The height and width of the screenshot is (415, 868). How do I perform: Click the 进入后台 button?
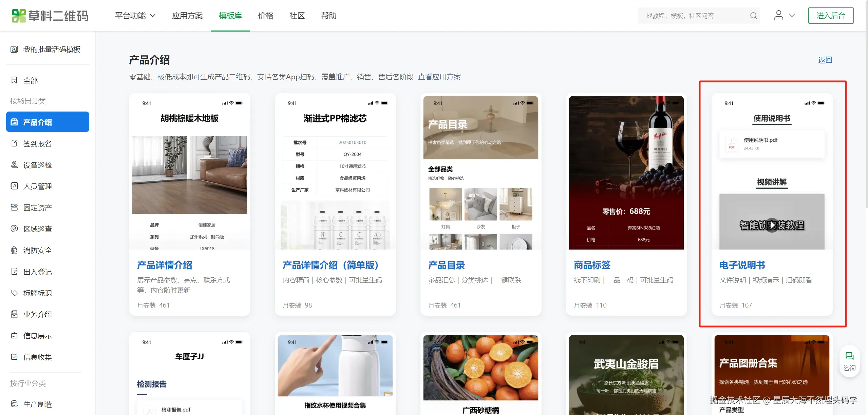click(x=830, y=16)
